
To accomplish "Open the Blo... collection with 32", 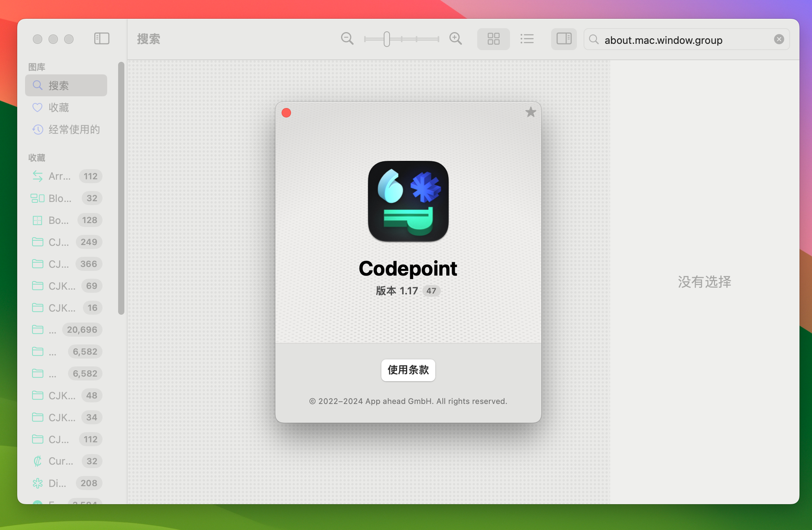I will pyautogui.click(x=66, y=198).
